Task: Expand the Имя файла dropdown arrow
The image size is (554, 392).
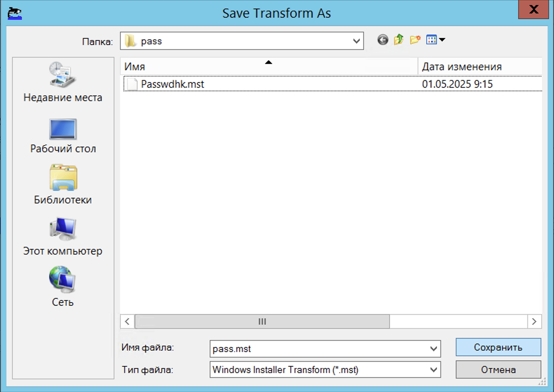Action: [433, 349]
